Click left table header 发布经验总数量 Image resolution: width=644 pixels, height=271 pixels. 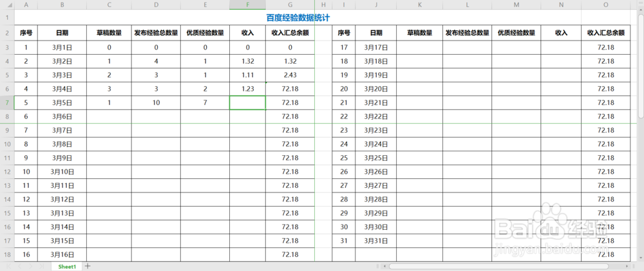156,33
